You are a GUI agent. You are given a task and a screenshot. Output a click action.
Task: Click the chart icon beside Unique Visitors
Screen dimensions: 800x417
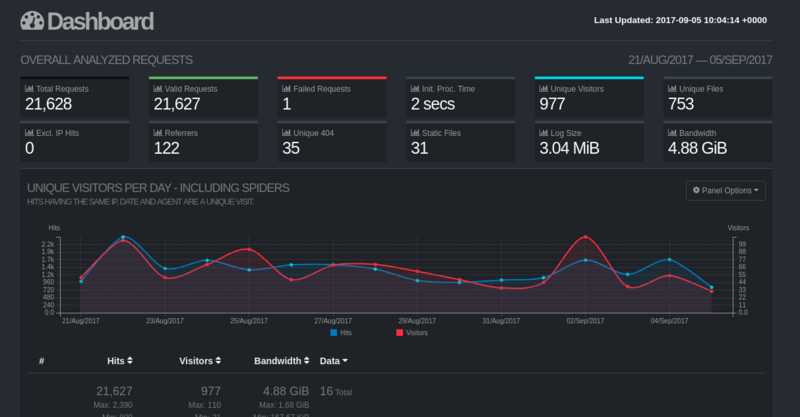[x=543, y=89]
